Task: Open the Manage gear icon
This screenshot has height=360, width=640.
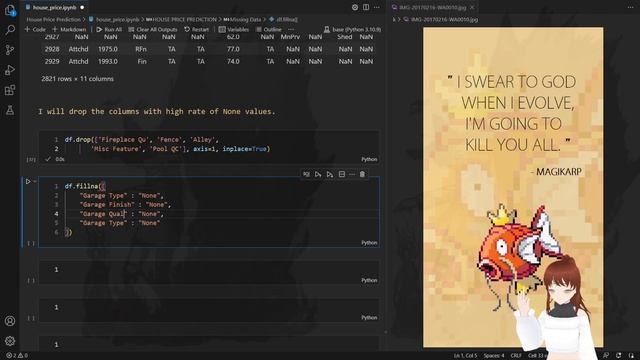Action: pos(10,340)
